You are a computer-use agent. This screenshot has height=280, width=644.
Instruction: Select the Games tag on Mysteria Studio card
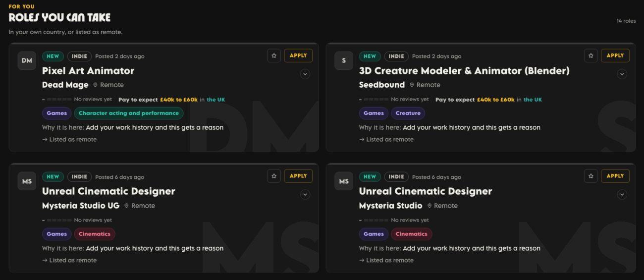coord(374,234)
